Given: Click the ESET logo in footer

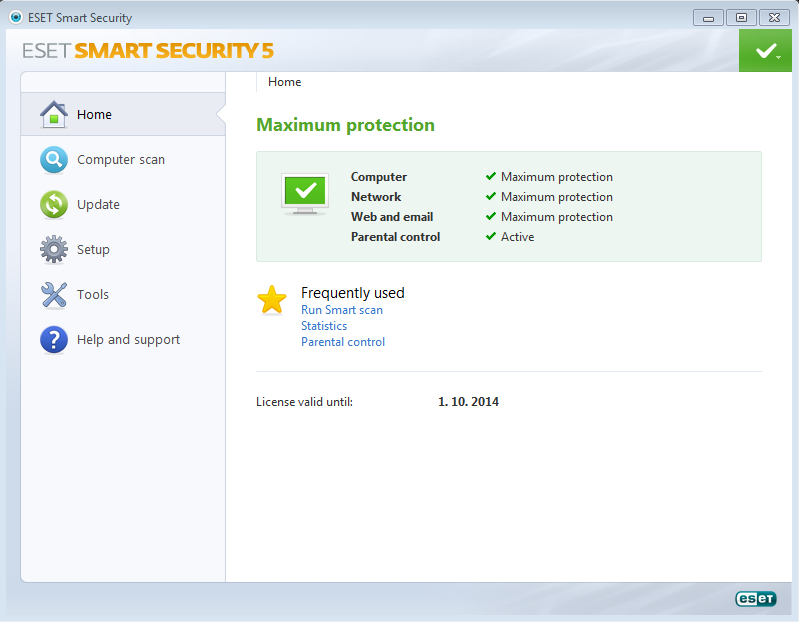Looking at the screenshot, I should coord(756,599).
